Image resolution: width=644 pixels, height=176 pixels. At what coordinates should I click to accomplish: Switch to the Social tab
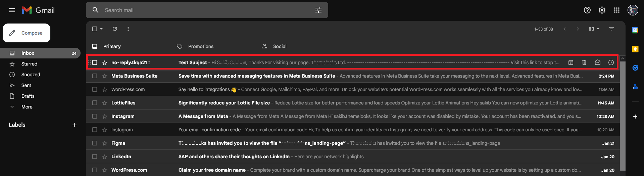click(279, 46)
